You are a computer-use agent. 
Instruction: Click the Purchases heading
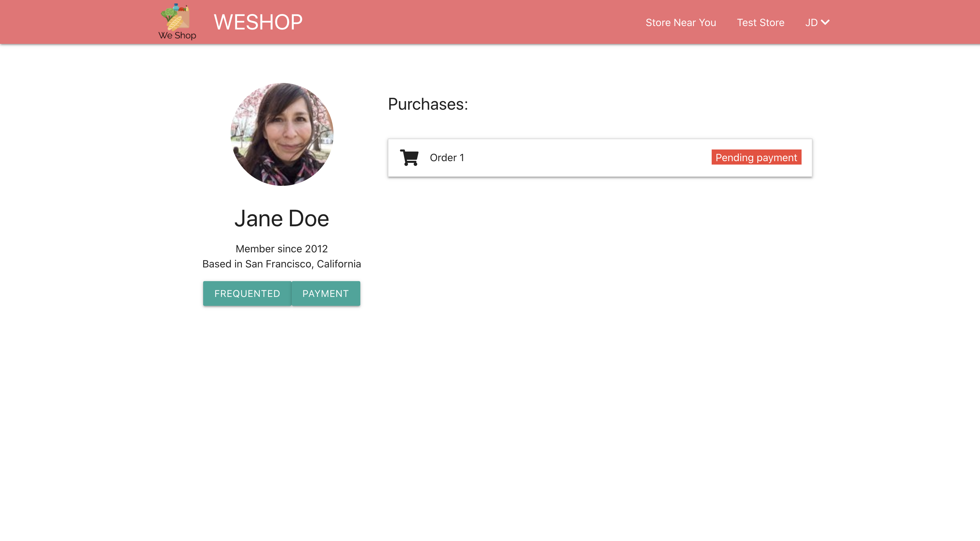coord(428,104)
